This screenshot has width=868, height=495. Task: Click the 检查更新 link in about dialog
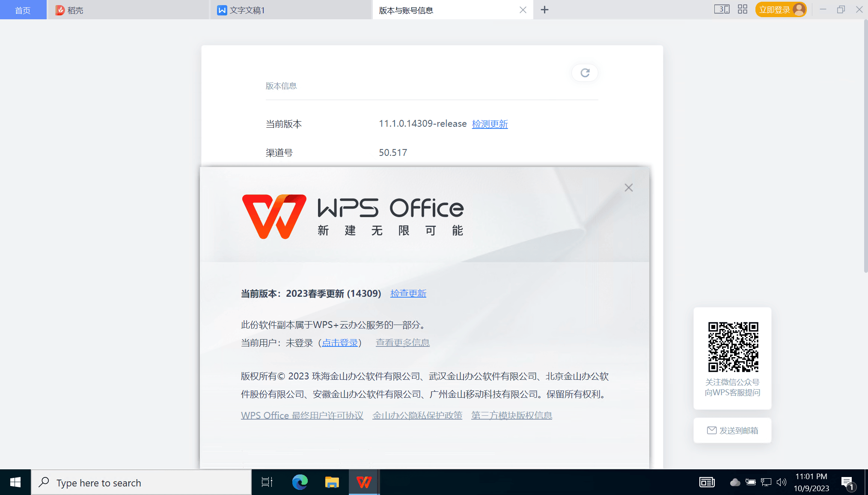408,293
